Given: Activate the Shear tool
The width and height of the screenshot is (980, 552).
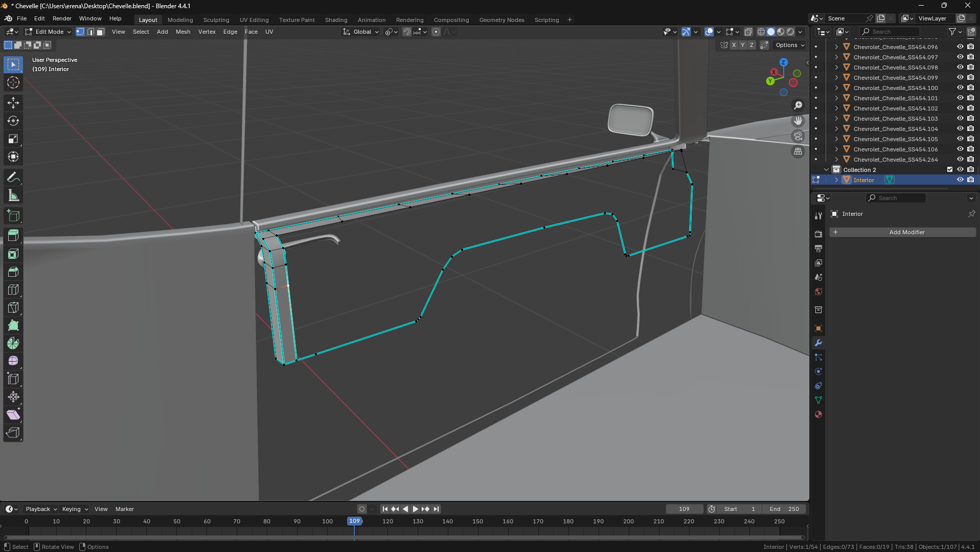Looking at the screenshot, I should click(x=13, y=415).
